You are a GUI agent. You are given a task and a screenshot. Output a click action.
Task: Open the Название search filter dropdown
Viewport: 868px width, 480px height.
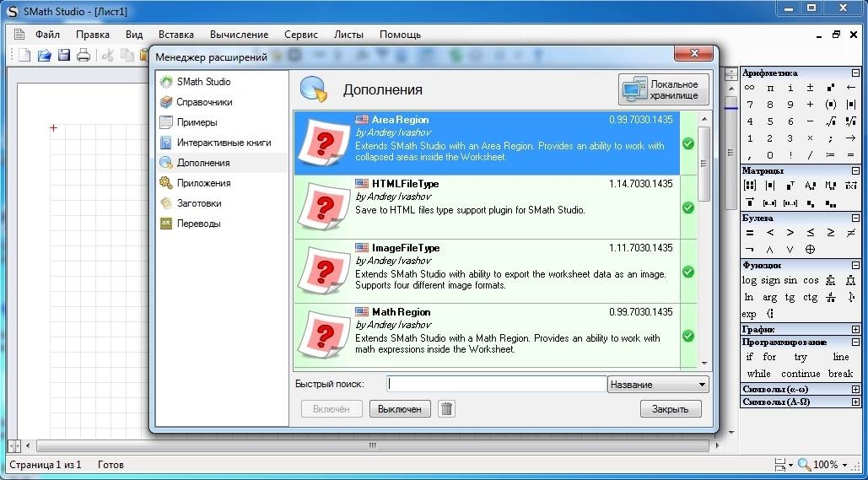click(658, 384)
